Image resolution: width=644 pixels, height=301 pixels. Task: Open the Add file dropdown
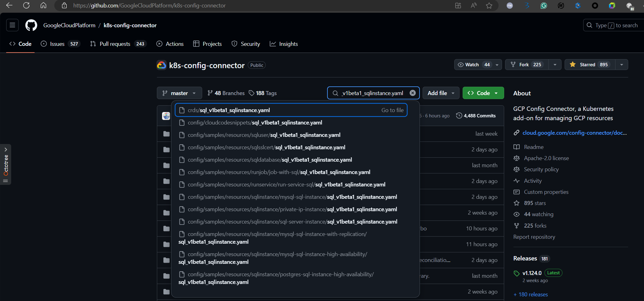point(441,93)
